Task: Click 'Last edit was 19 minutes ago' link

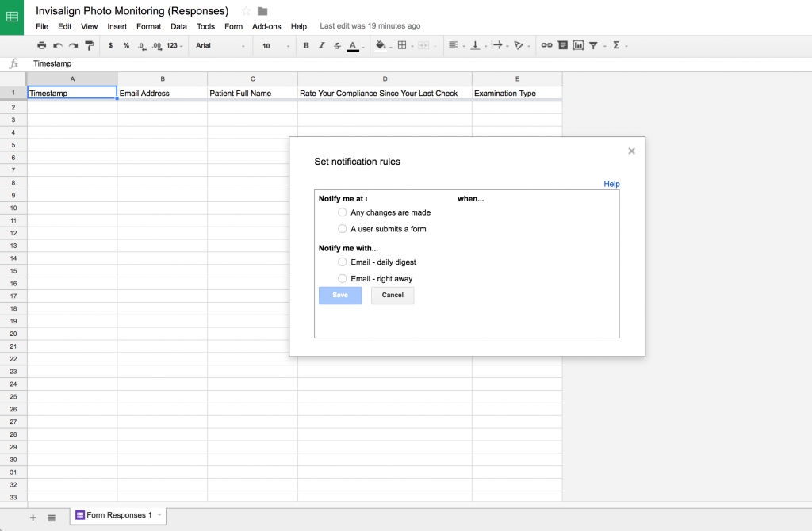Action: point(370,26)
